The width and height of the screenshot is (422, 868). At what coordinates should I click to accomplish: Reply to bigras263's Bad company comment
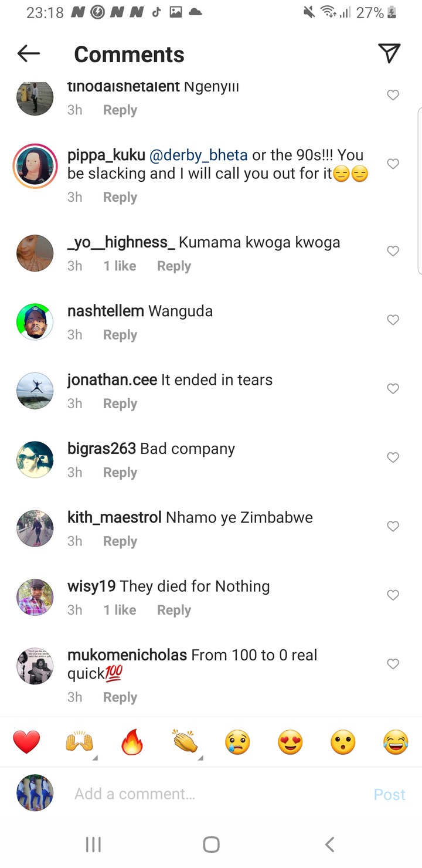[120, 473]
